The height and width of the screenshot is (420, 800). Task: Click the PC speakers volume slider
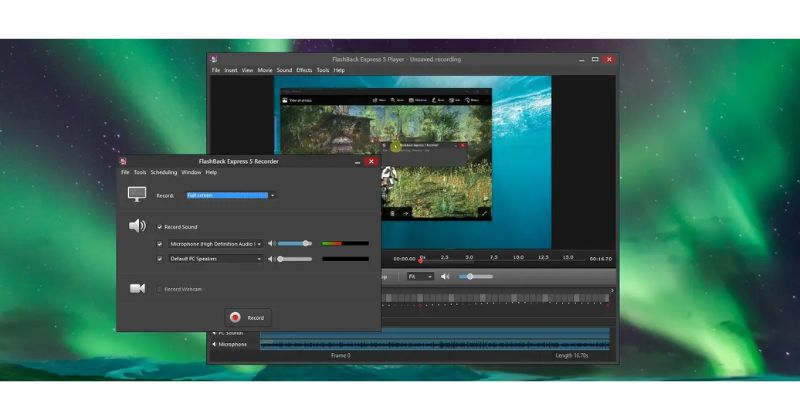pos(295,259)
